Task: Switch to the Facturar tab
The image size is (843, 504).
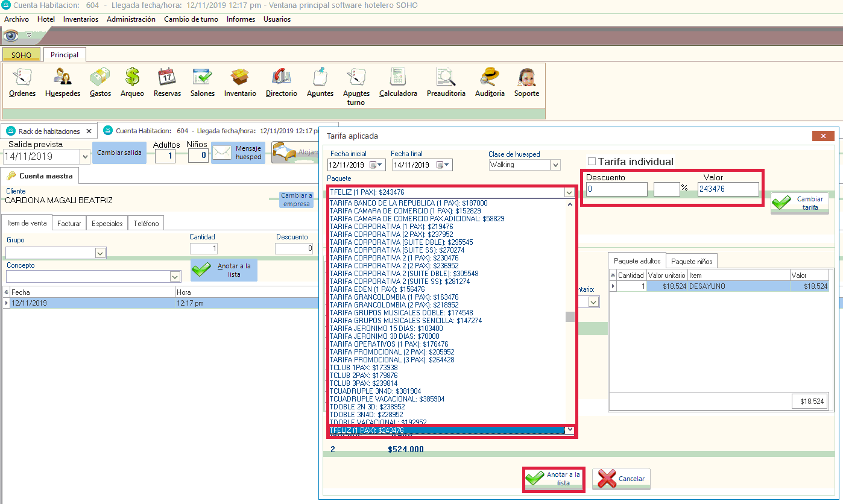Action: (69, 223)
